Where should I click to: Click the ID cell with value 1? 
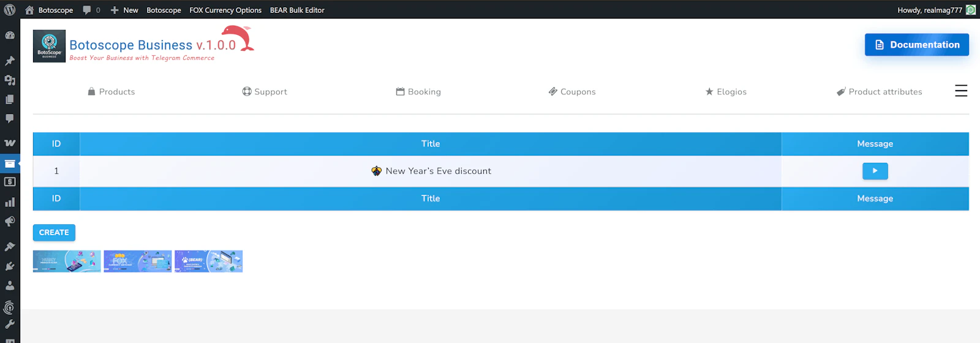pyautogui.click(x=56, y=171)
